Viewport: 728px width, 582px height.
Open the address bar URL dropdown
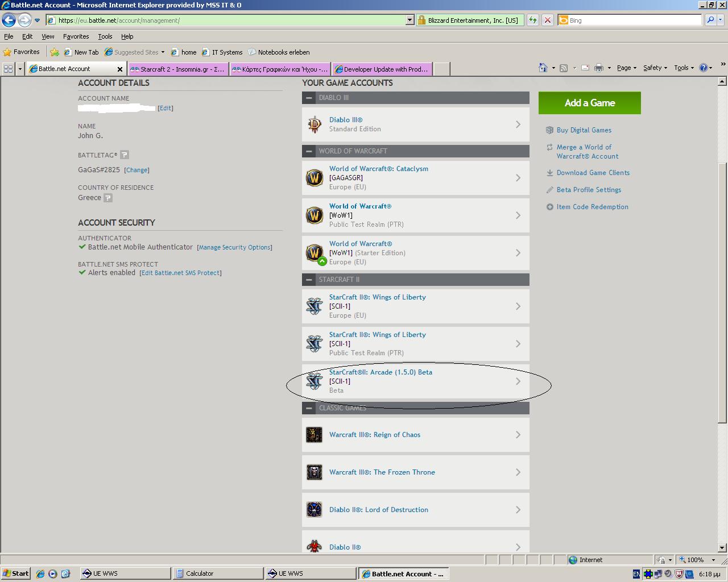[x=409, y=20]
